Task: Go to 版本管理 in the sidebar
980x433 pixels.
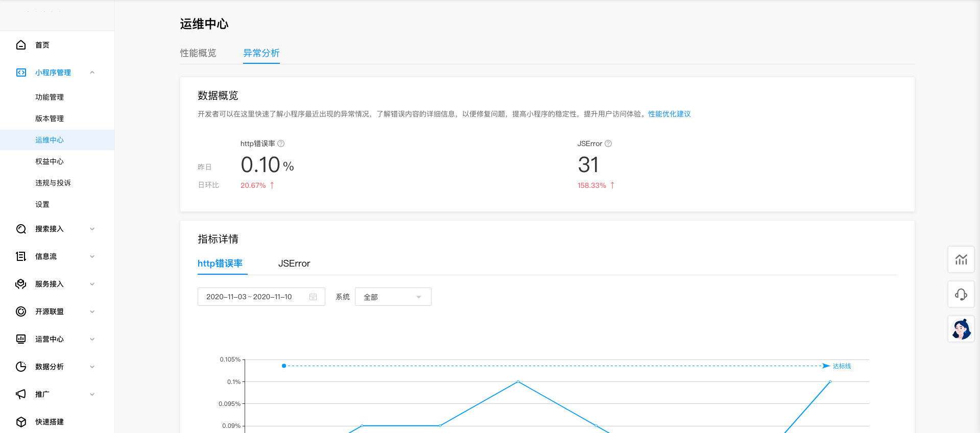Action: (50, 118)
